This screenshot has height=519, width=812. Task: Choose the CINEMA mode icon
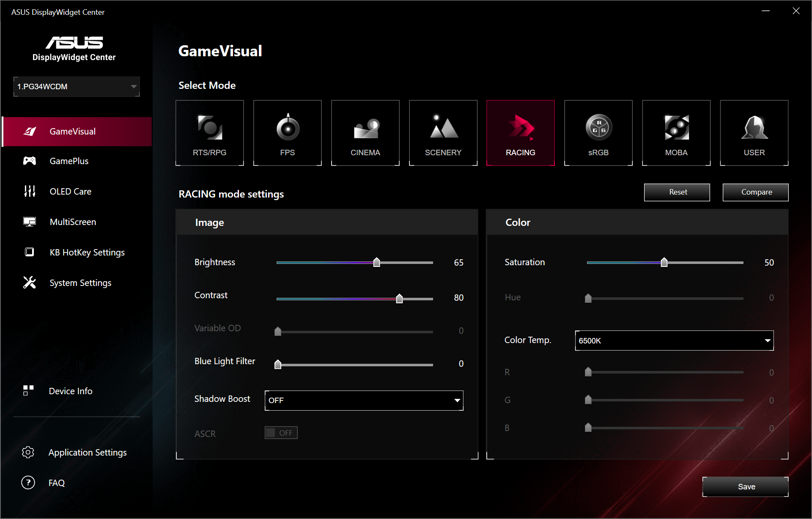click(365, 128)
